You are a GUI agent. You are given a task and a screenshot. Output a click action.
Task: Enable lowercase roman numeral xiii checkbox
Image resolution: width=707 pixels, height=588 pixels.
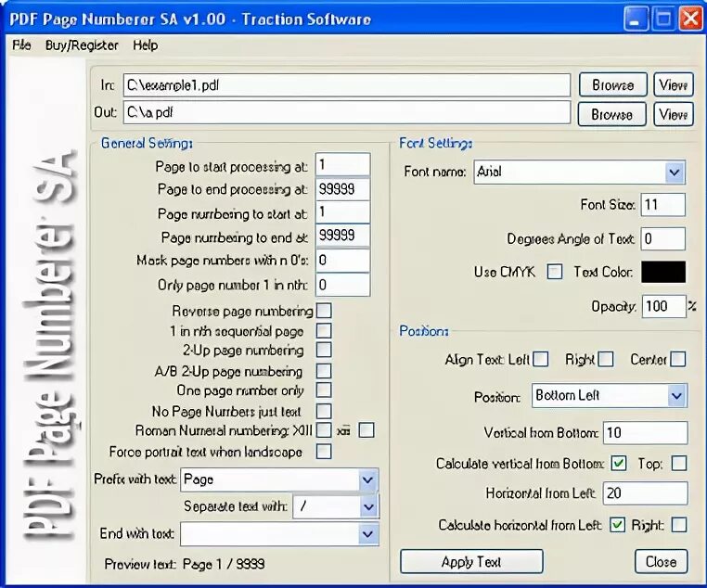(x=366, y=429)
